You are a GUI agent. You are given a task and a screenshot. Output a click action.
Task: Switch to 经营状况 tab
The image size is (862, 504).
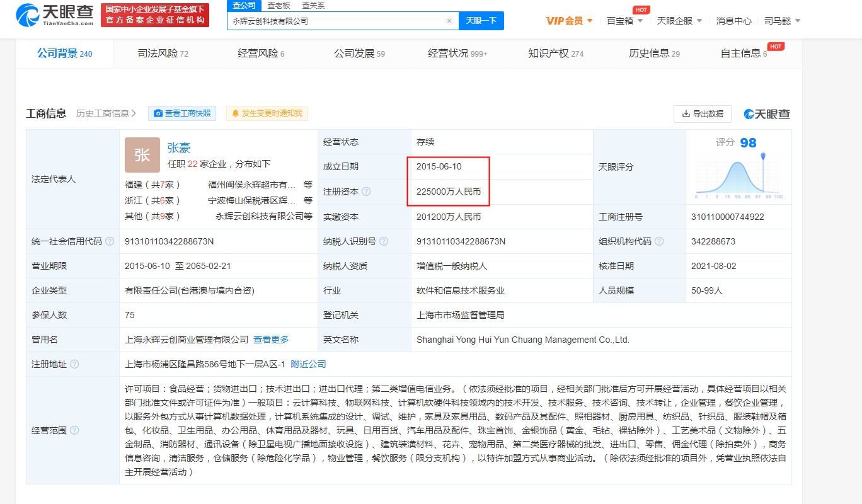(457, 54)
